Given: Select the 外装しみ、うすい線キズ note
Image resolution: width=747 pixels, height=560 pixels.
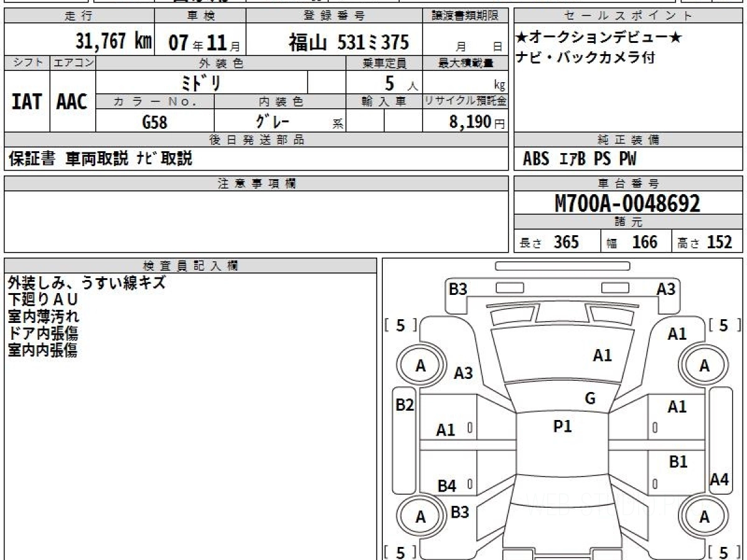Looking at the screenshot, I should (87, 282).
